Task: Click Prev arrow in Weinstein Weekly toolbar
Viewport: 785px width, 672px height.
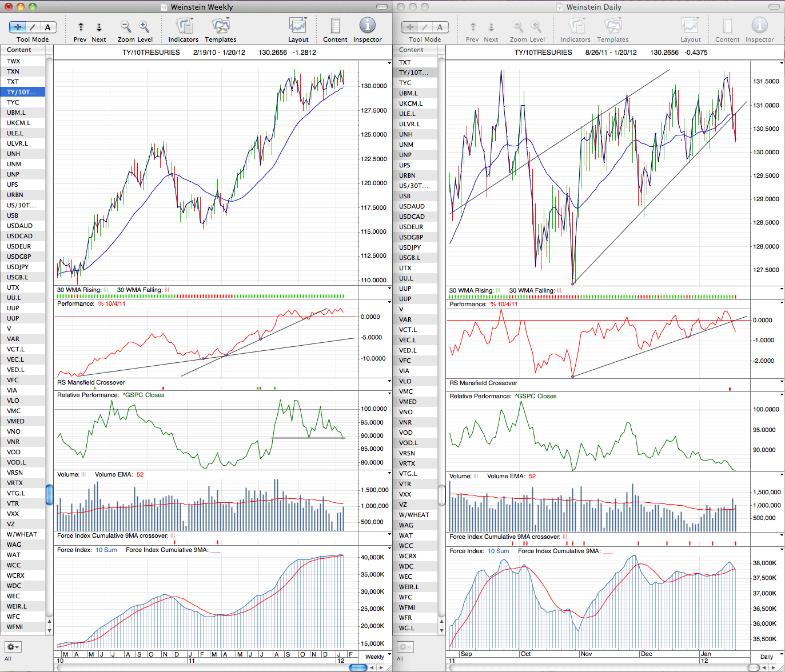Action: tap(81, 27)
